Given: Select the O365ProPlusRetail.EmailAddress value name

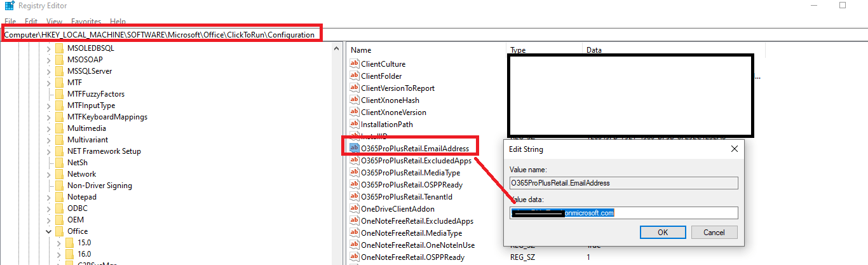Looking at the screenshot, I should [x=415, y=148].
